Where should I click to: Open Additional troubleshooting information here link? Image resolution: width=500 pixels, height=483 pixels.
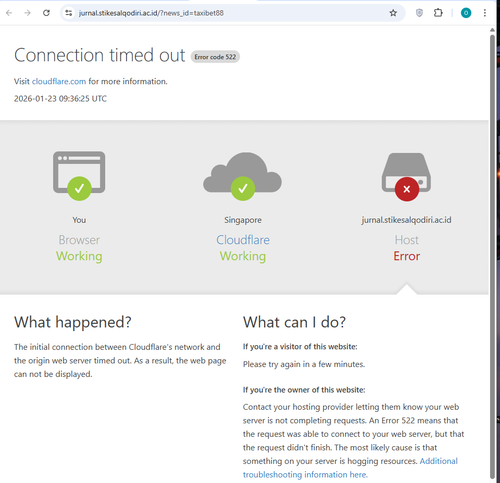pos(350,468)
